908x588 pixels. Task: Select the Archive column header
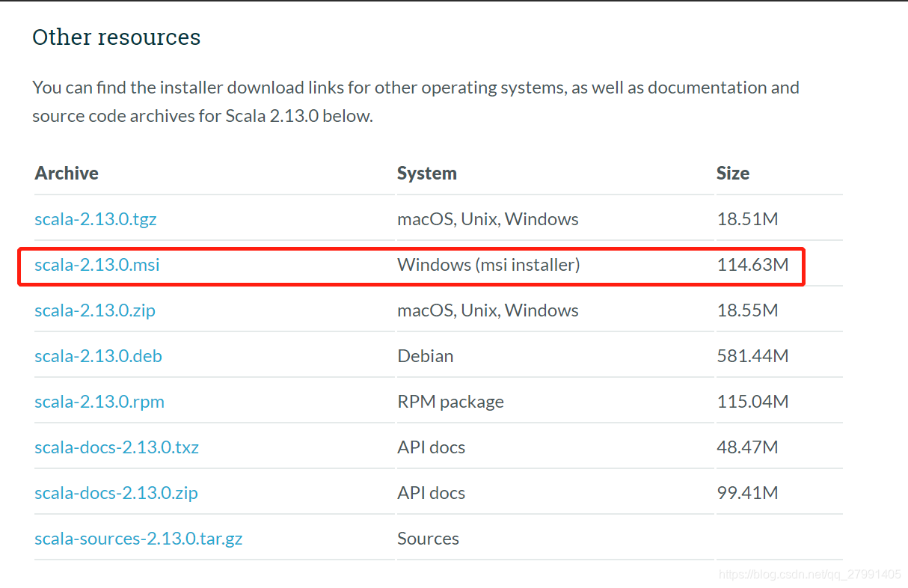(67, 173)
